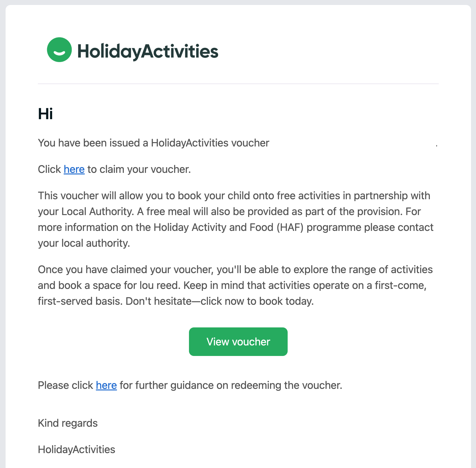Click the horizontal divider line below the logo

[x=238, y=84]
